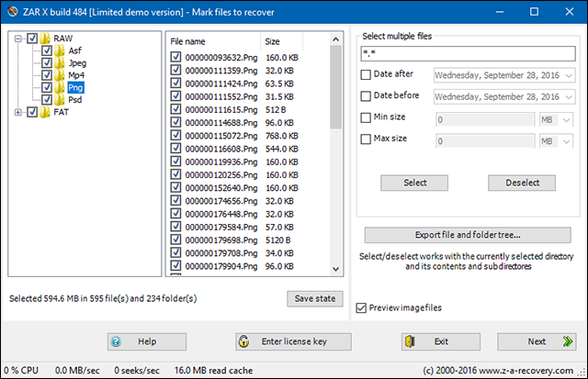Viewport: 588px width, 379px height.
Task: Toggle the Preview image files checkbox
Action: tap(361, 308)
